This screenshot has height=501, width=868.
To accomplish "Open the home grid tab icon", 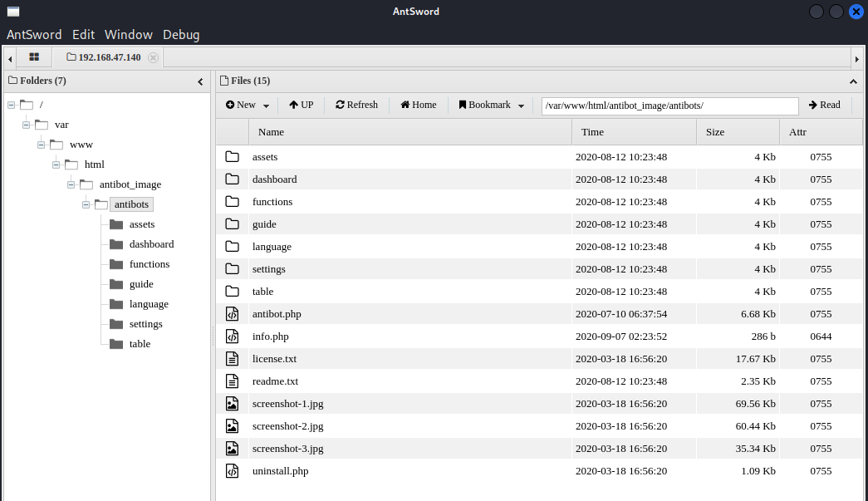I will [x=34, y=57].
